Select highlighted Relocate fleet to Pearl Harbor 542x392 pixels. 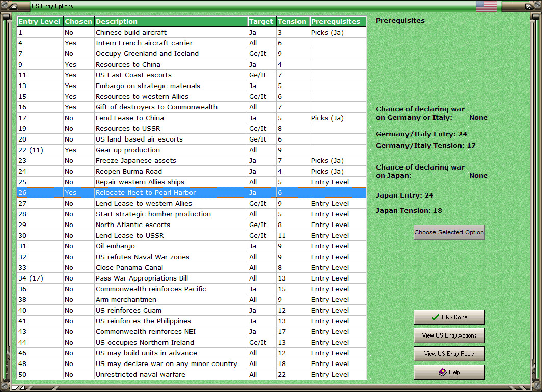[192, 193]
